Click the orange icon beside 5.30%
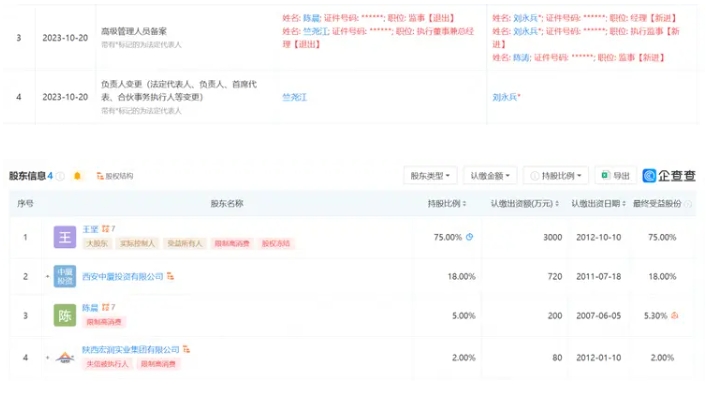The image size is (707, 399). tap(675, 315)
